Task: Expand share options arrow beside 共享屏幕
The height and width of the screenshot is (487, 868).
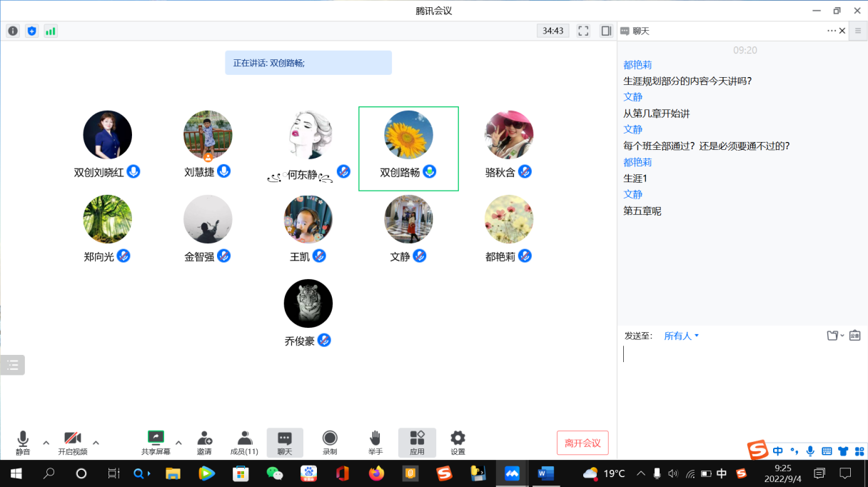Action: [178, 442]
